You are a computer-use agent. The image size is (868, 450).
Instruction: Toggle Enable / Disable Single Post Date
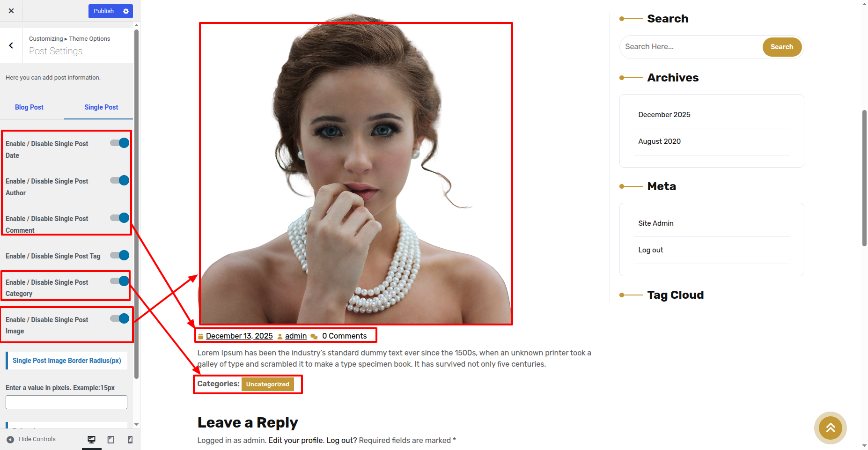coord(120,143)
